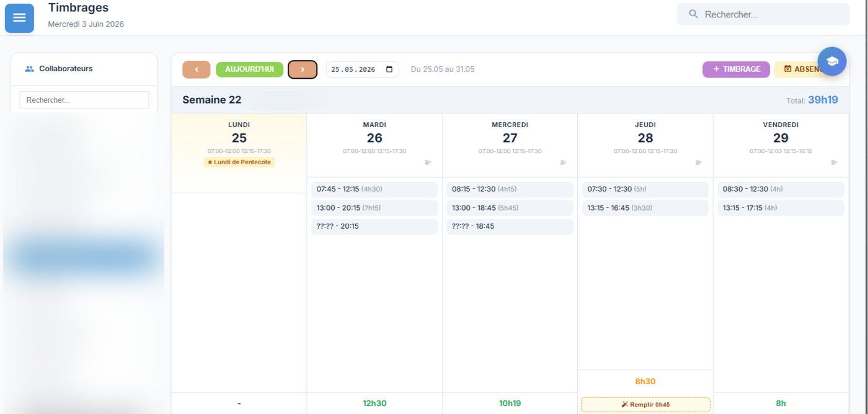Viewport: 868px width, 414px height.
Task: Click the search magnifier icon
Action: point(694,14)
